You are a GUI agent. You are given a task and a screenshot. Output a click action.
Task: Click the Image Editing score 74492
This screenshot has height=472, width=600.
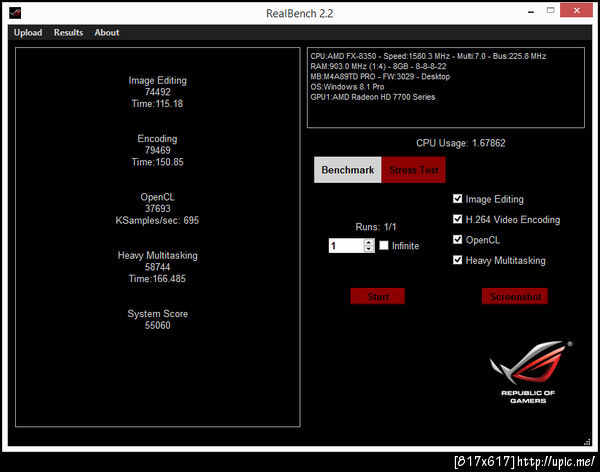158,92
